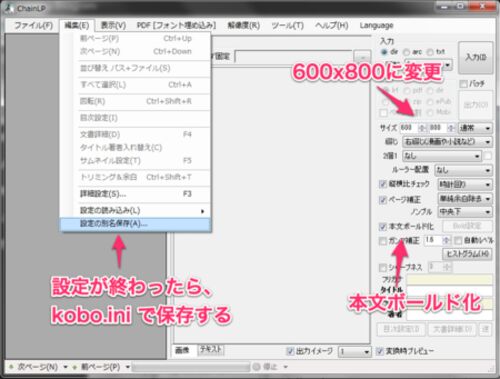This screenshot has width=500, height=379.
Task: Enable the ガンマ補正 checkbox
Action: [383, 241]
